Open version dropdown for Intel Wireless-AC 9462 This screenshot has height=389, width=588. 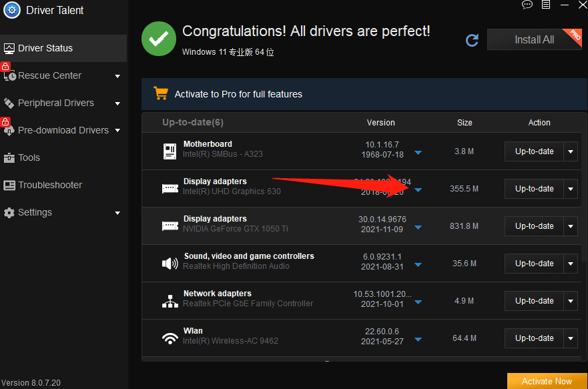click(x=418, y=340)
